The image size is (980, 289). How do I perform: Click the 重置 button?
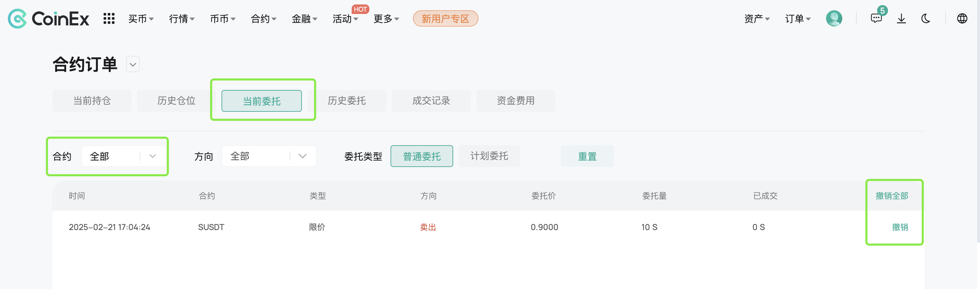click(587, 156)
